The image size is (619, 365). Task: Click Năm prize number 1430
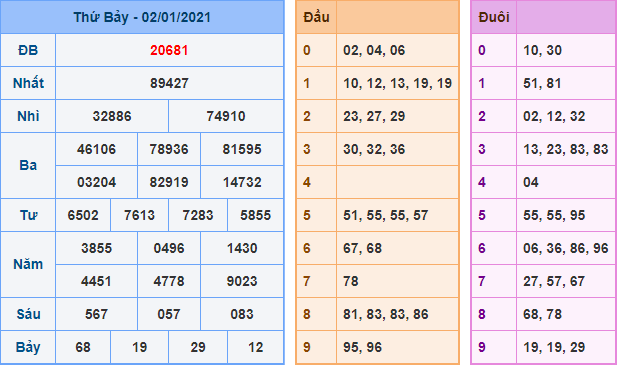242,249
